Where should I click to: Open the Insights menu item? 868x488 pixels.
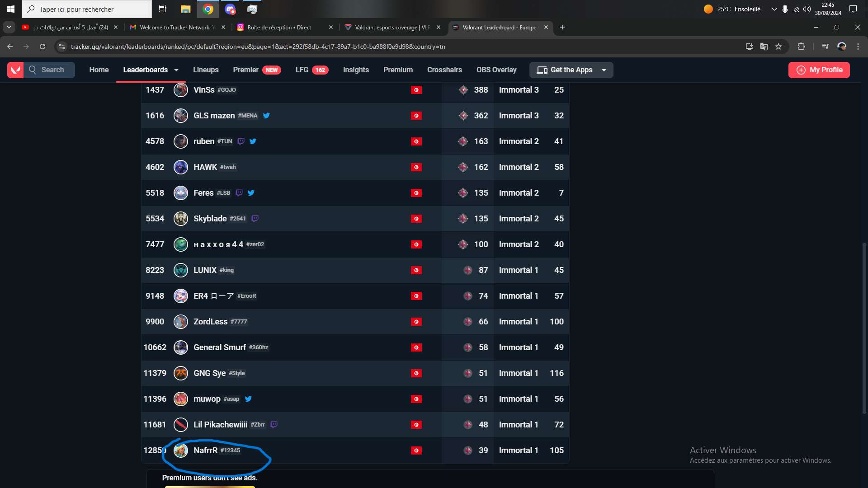(356, 70)
